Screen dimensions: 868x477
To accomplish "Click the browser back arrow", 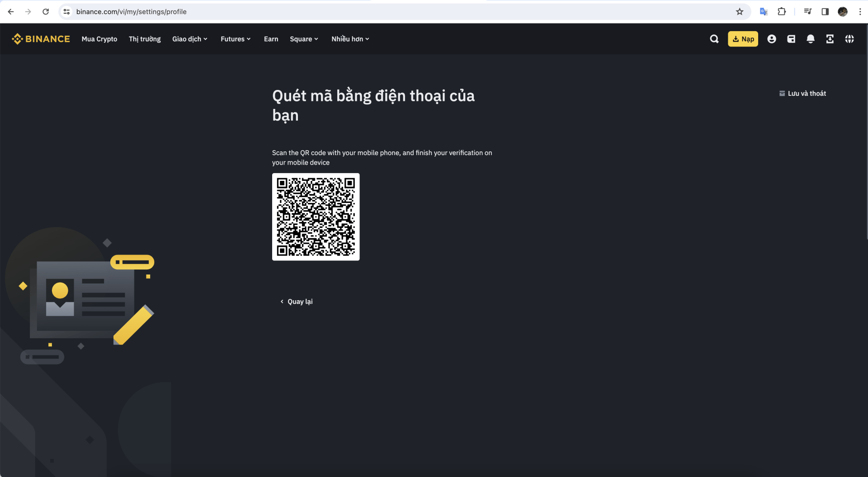I will point(11,12).
